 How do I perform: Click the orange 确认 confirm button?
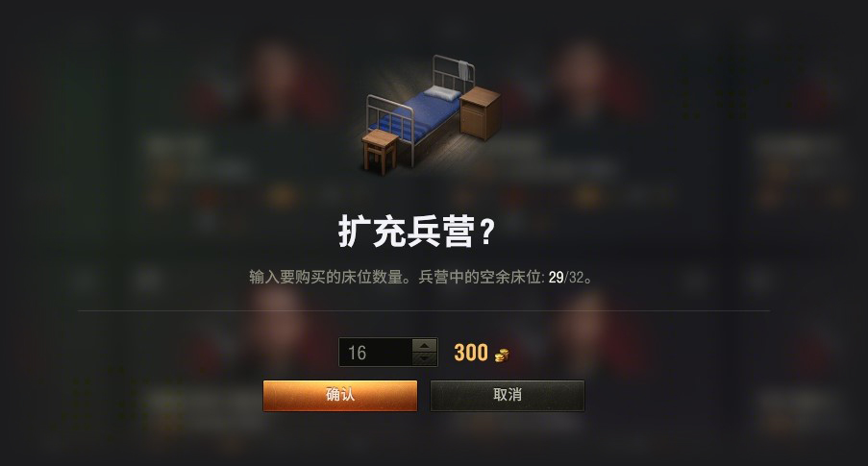pyautogui.click(x=340, y=396)
